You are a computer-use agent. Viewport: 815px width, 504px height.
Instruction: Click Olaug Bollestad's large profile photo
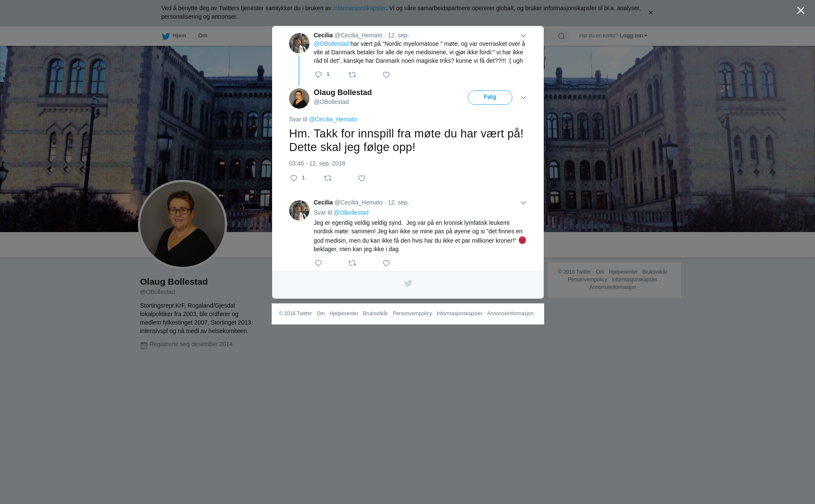(x=183, y=224)
